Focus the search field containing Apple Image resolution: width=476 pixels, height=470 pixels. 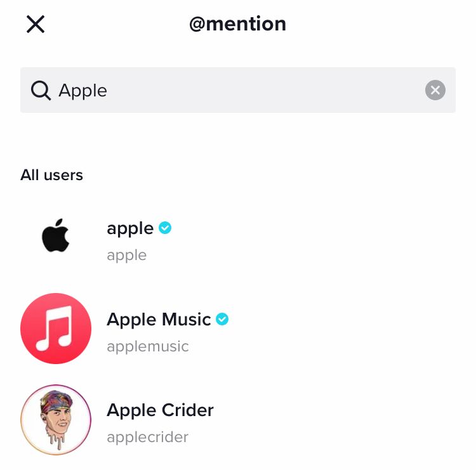click(238, 90)
